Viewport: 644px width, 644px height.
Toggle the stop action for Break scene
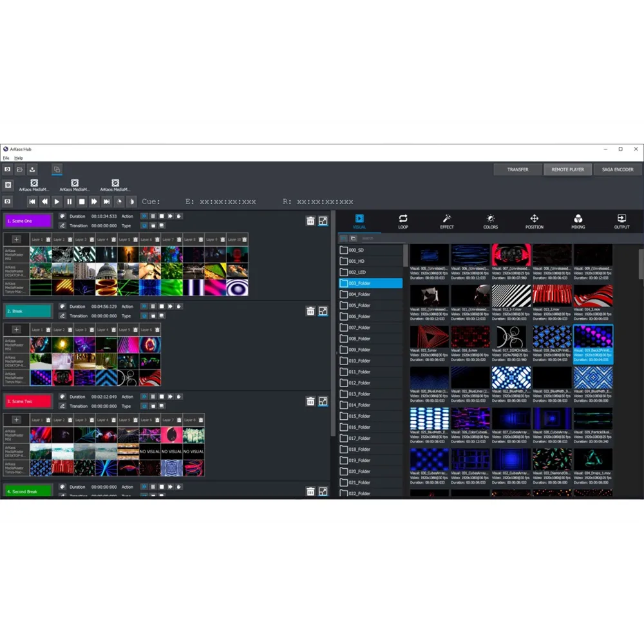click(162, 307)
